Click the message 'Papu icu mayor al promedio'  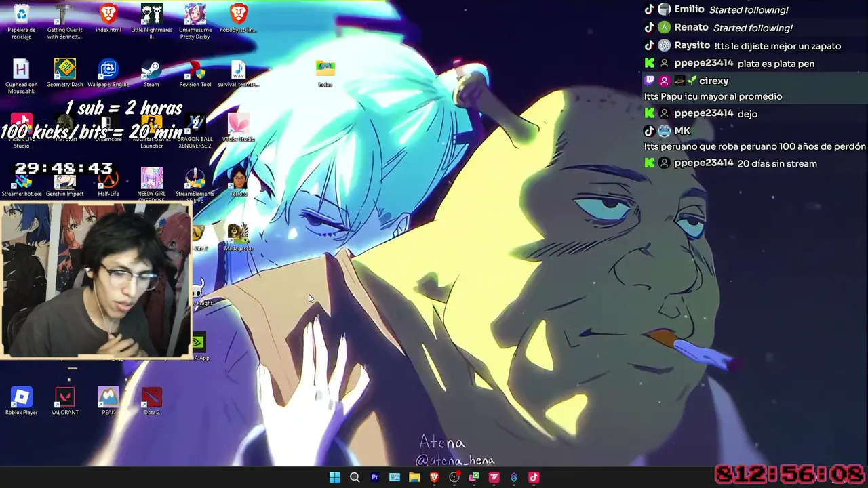click(713, 96)
